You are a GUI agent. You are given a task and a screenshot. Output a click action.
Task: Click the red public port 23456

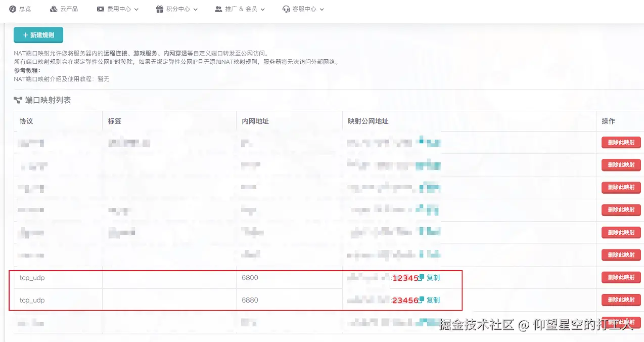tap(405, 300)
